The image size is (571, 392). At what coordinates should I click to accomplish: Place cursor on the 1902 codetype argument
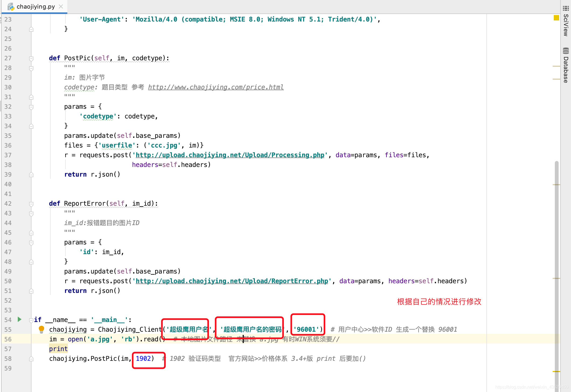click(143, 359)
